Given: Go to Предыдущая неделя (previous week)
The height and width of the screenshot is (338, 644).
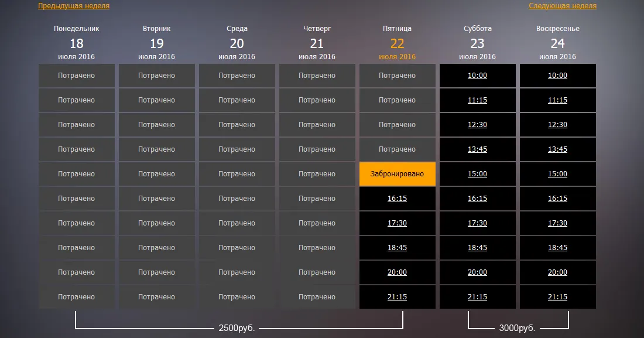Looking at the screenshot, I should point(74,6).
